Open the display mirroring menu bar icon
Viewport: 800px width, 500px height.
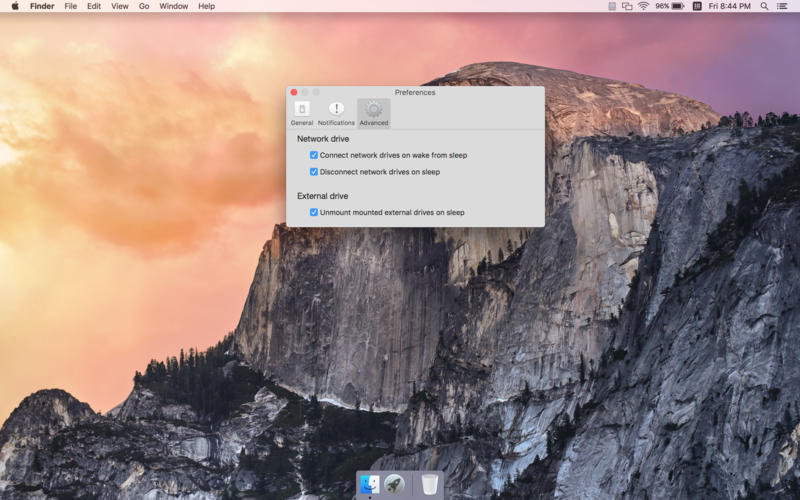[627, 6]
